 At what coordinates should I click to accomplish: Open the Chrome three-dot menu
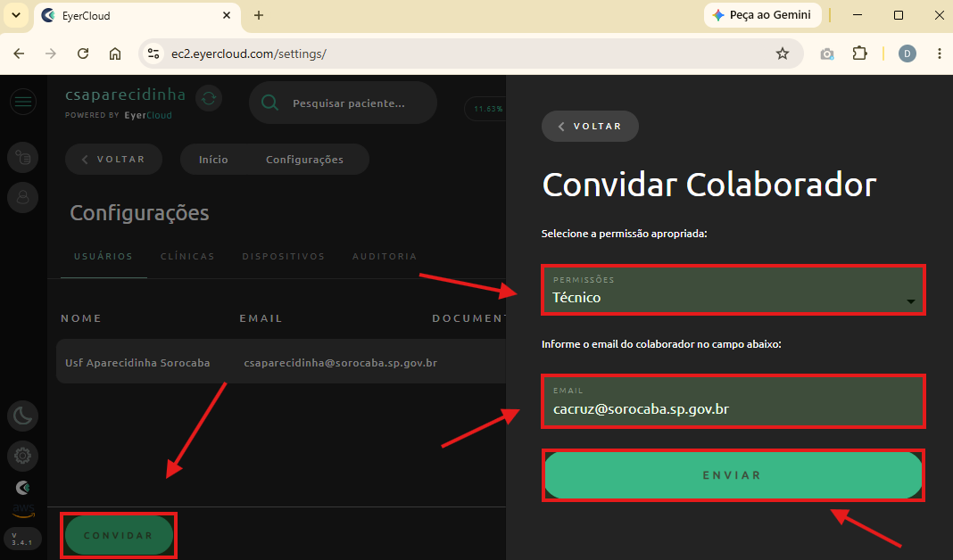[x=939, y=54]
